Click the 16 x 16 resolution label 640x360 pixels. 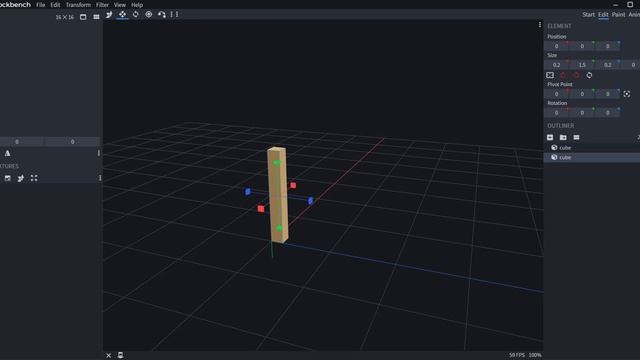coord(65,17)
